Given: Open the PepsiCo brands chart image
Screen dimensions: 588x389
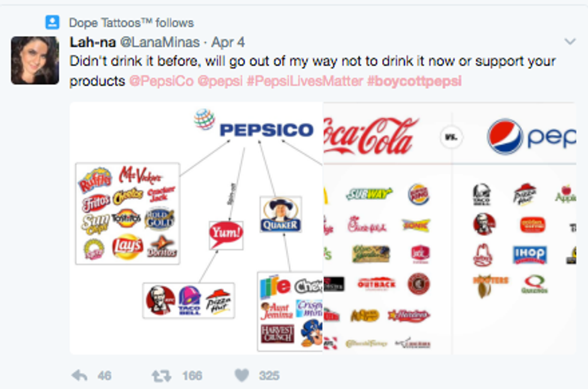Looking at the screenshot, I should [196, 228].
